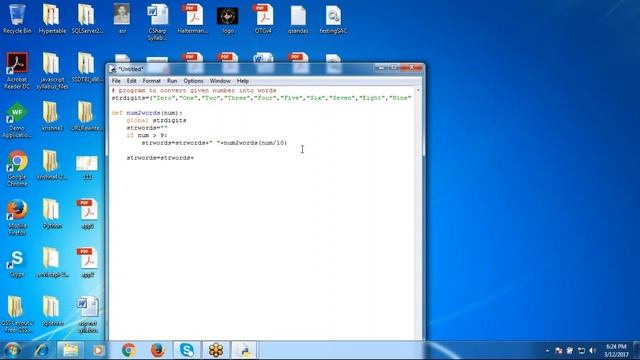640x360 pixels.
Task: Select the SQLServer2... folder on desktop
Action: 87,19
